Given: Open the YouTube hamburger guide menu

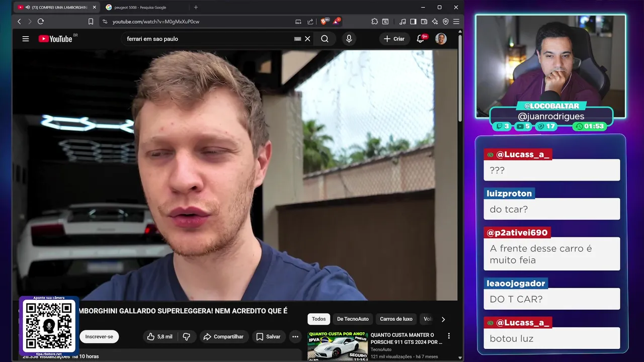Looking at the screenshot, I should click(x=26, y=39).
